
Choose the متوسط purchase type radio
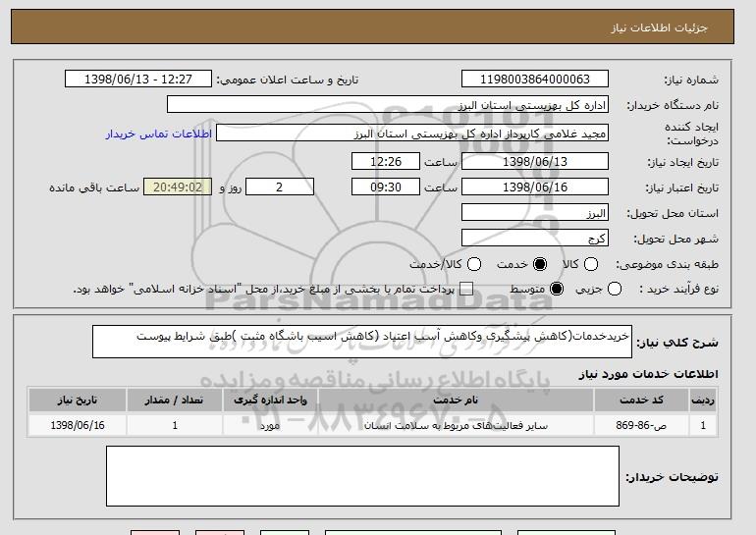pyautogui.click(x=557, y=290)
